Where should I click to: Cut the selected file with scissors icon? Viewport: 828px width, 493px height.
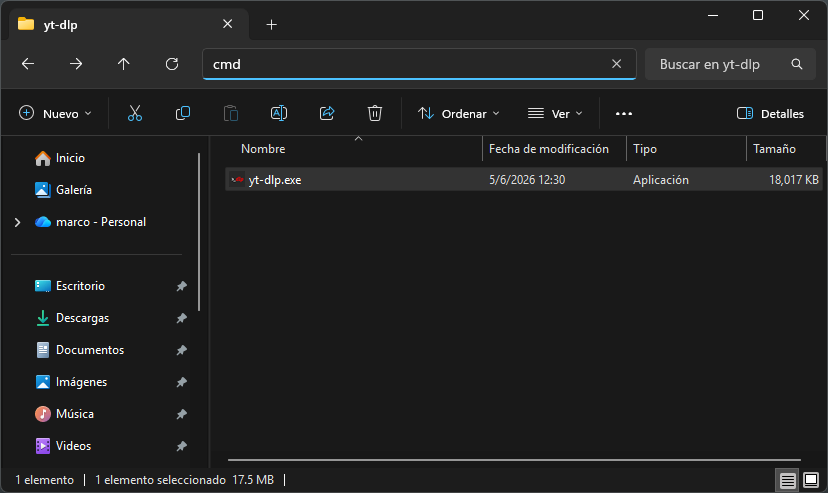(135, 113)
